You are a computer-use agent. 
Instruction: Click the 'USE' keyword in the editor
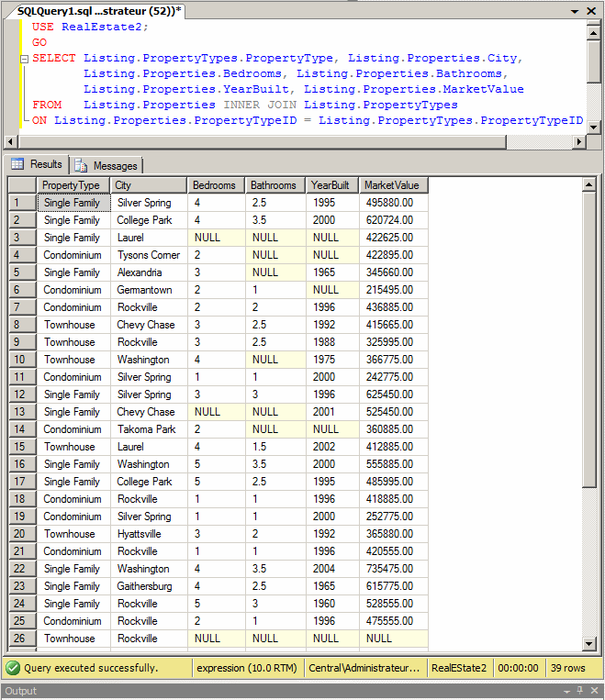click(43, 27)
